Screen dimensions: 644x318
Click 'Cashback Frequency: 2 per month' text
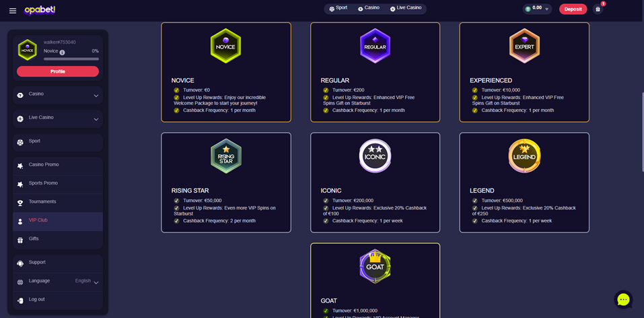point(219,221)
